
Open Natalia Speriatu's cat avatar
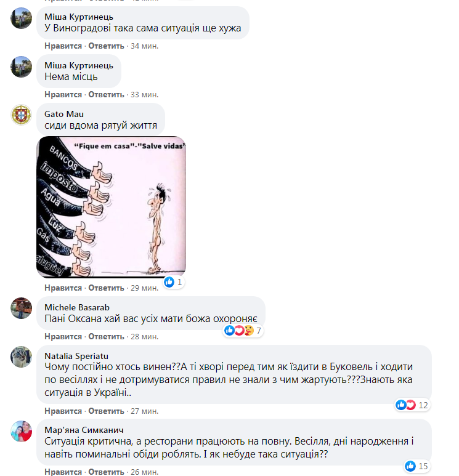(22, 357)
